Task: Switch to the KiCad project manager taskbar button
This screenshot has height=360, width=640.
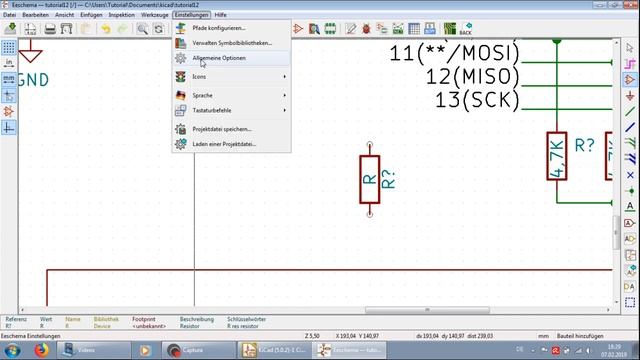Action: 274,350
